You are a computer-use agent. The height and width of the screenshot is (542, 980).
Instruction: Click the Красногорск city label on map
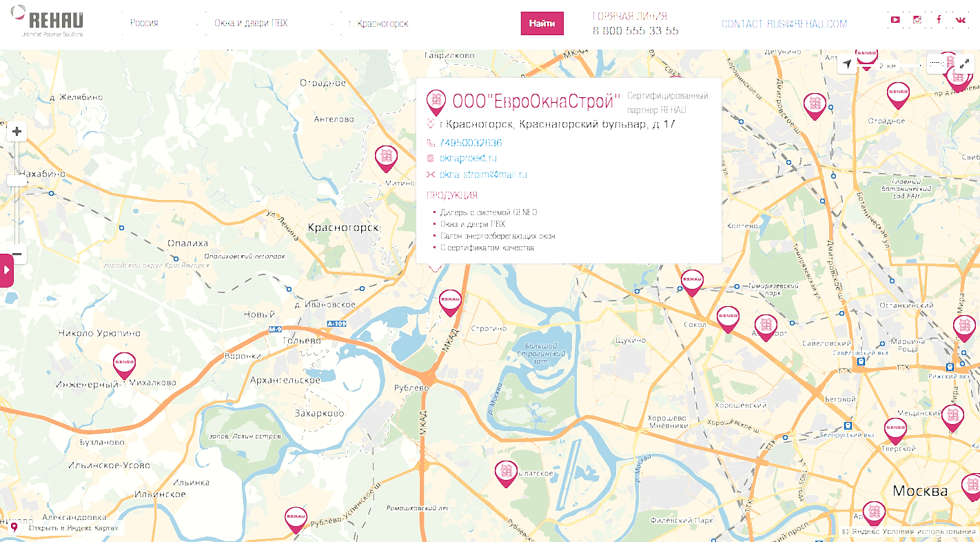tap(344, 228)
